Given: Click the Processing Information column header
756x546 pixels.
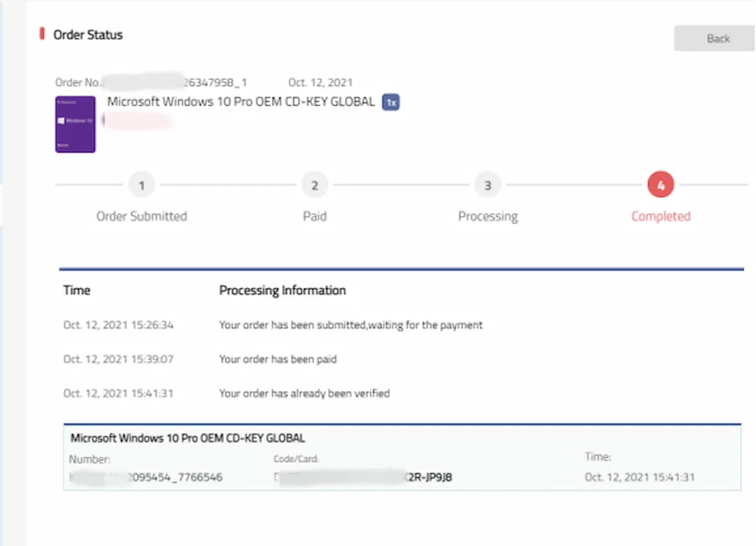Looking at the screenshot, I should coord(282,290).
